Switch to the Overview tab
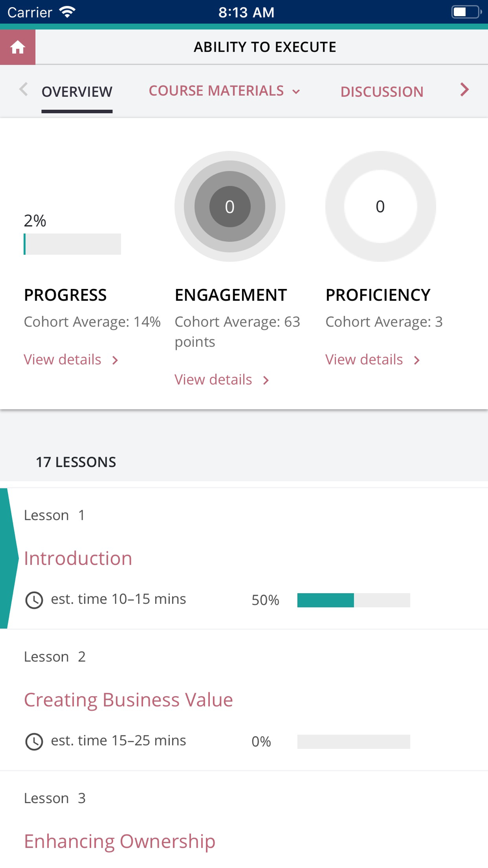The width and height of the screenshot is (488, 868). (x=77, y=92)
